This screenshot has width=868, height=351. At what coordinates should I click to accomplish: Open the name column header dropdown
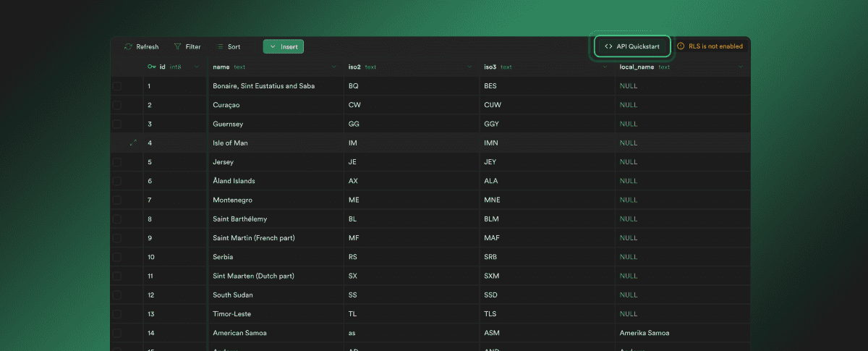(x=333, y=67)
